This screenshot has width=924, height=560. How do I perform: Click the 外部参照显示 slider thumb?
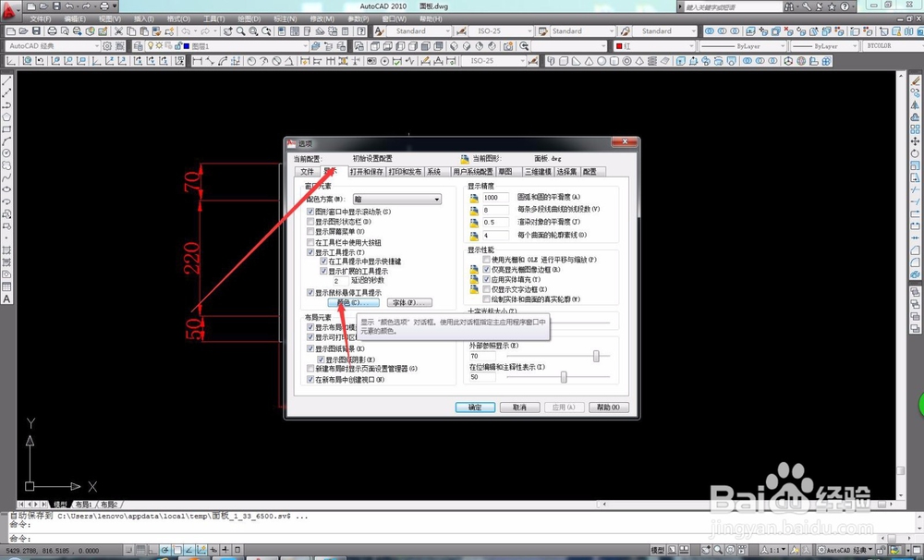596,356
